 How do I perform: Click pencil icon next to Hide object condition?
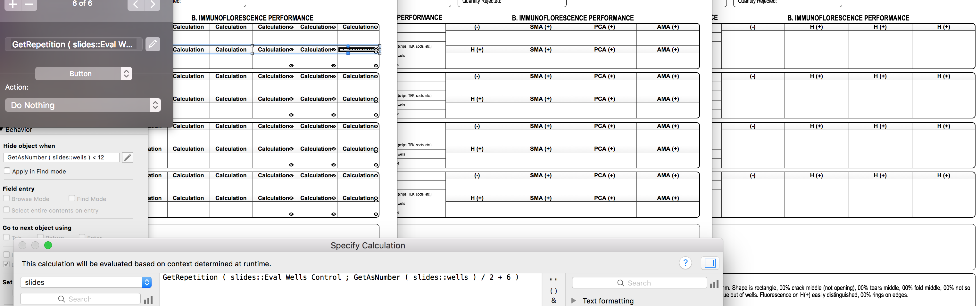[x=128, y=157]
